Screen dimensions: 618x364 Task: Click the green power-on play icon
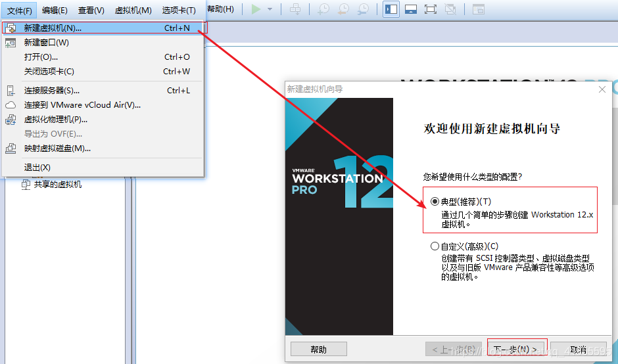256,9
